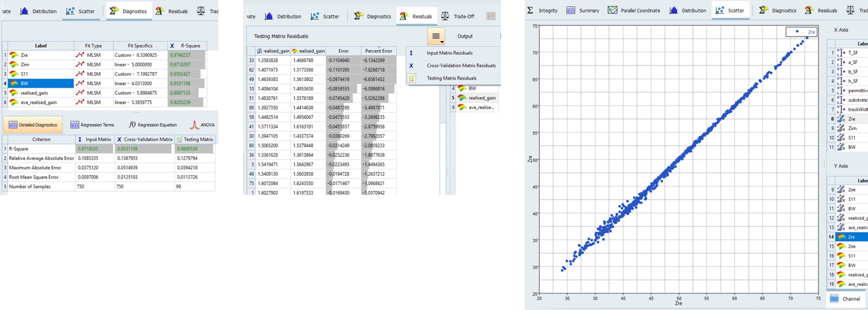Choose Input Matrix Residuals from the dropdown
Viewport: 868px width, 310px height.
(449, 53)
